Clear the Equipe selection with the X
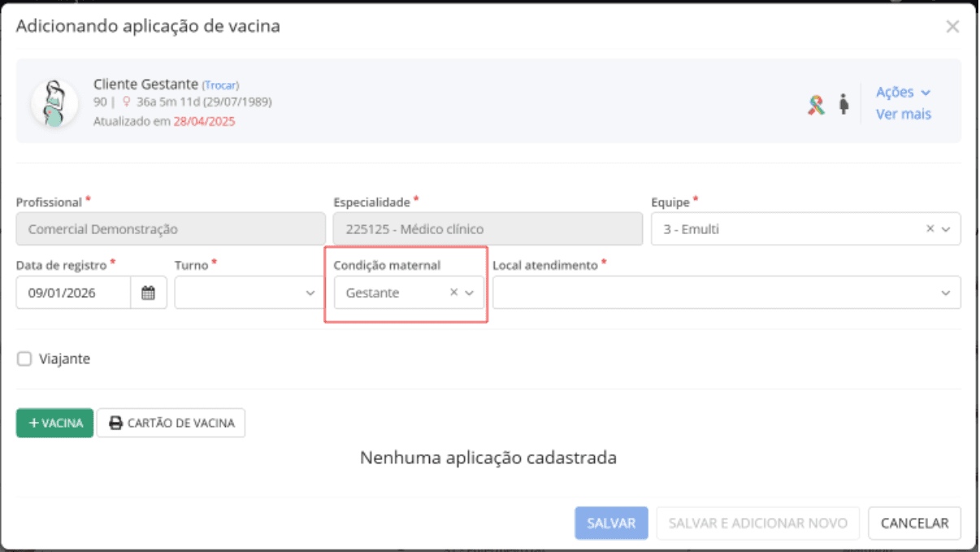 [x=930, y=229]
